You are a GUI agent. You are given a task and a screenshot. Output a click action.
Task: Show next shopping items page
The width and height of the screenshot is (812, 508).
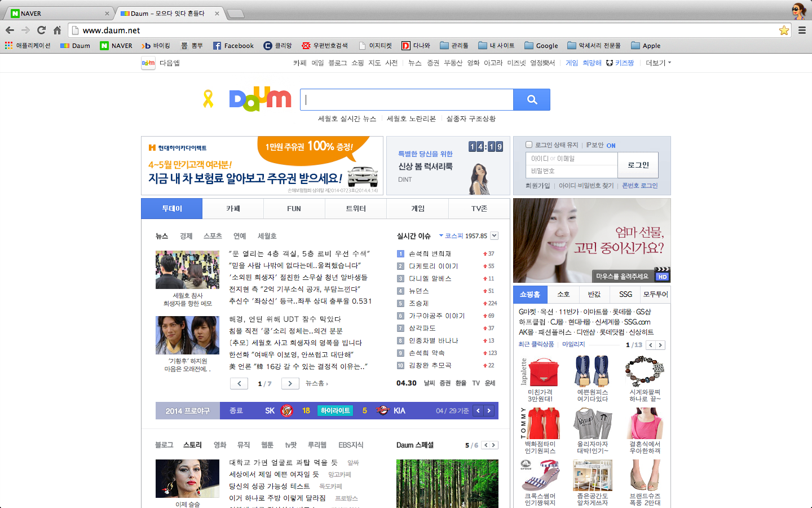[x=660, y=345]
